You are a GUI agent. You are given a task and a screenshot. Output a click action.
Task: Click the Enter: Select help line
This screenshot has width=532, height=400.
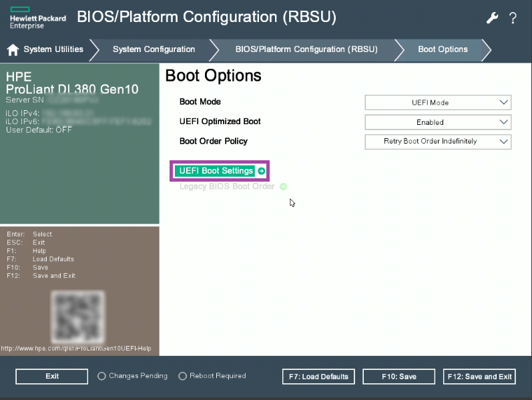click(29, 234)
